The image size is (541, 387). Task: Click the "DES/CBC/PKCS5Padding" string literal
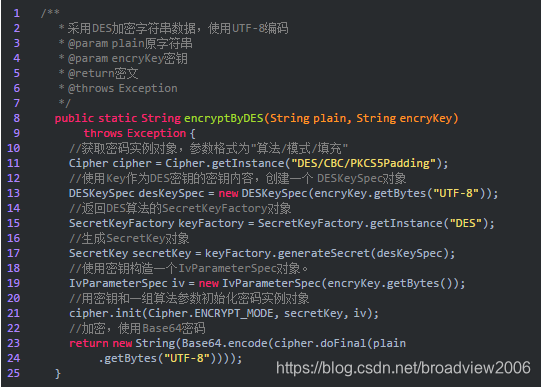364,163
